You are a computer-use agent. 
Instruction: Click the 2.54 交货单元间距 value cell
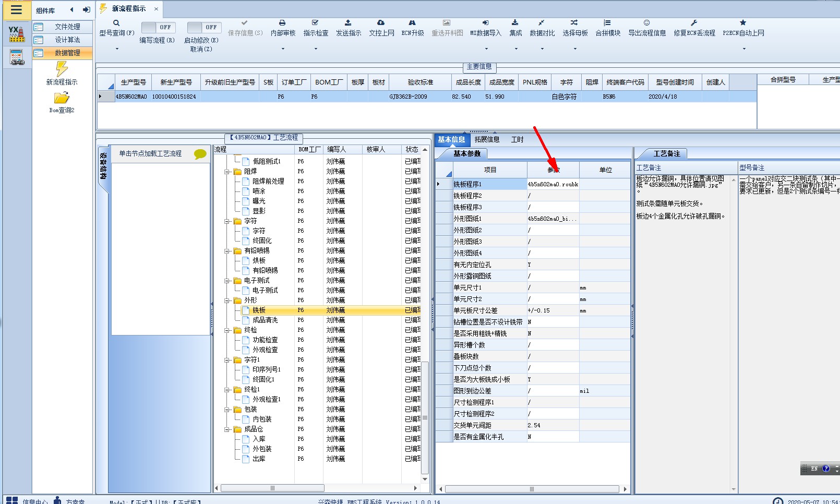(553, 425)
